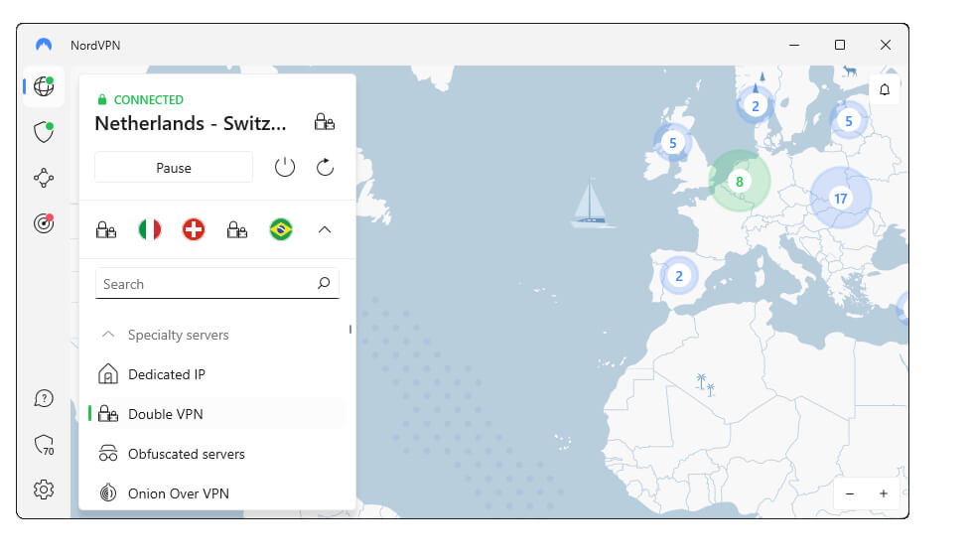Focus the Search server field

coord(217,284)
